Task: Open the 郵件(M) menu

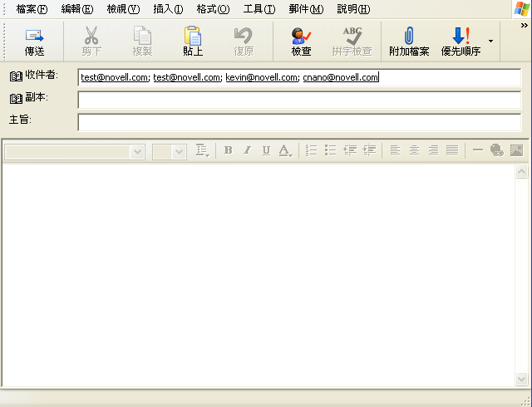Action: (306, 9)
